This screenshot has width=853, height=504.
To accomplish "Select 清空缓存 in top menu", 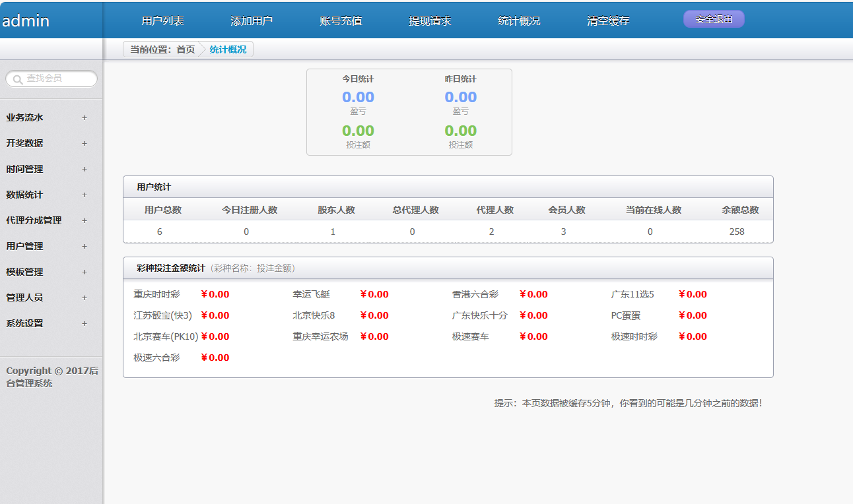I will (608, 20).
